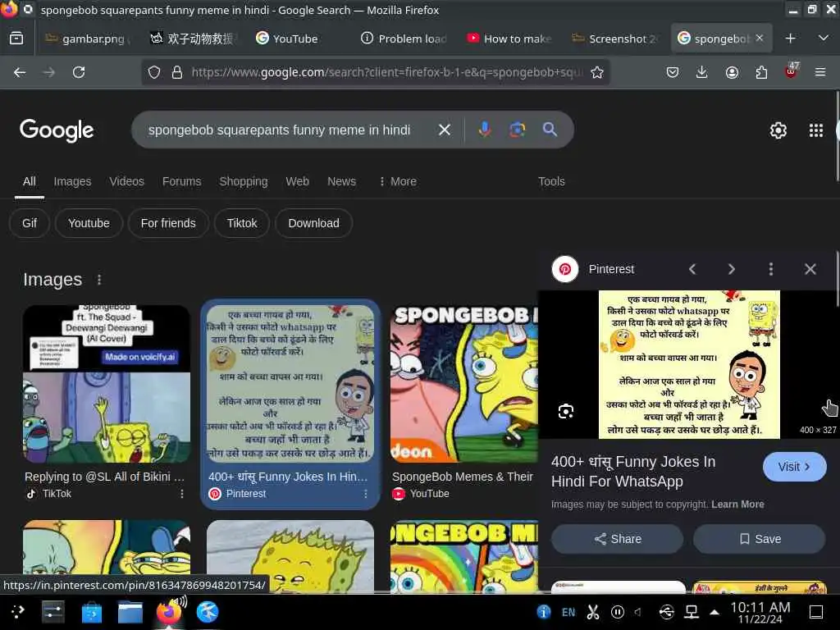Viewport: 840px width, 630px height.
Task: Switch to the Screenshot tab
Action: tap(614, 39)
